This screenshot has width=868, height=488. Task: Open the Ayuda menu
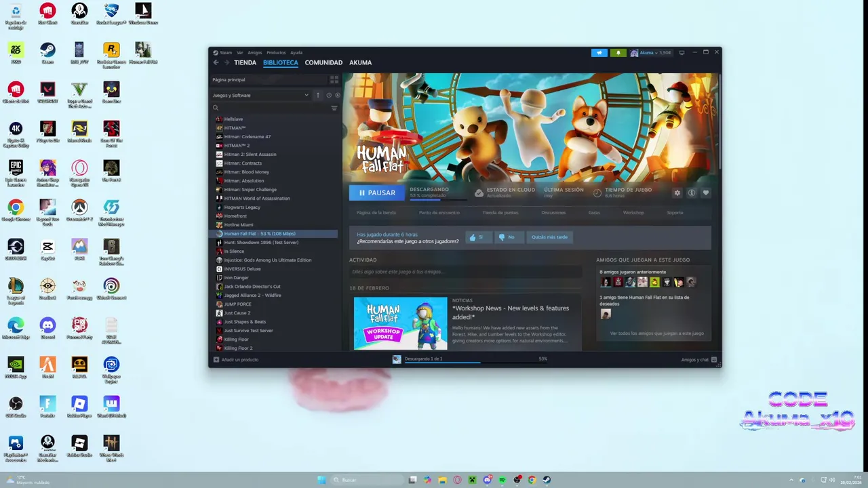point(296,52)
